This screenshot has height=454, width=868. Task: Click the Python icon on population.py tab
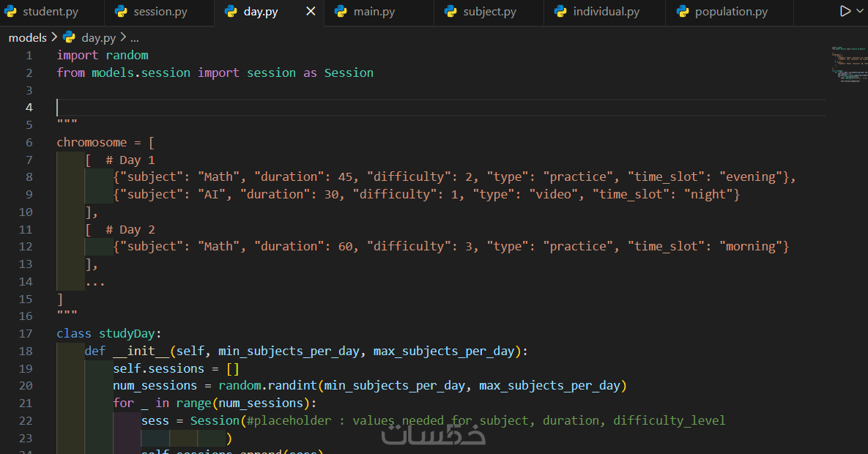(682, 12)
